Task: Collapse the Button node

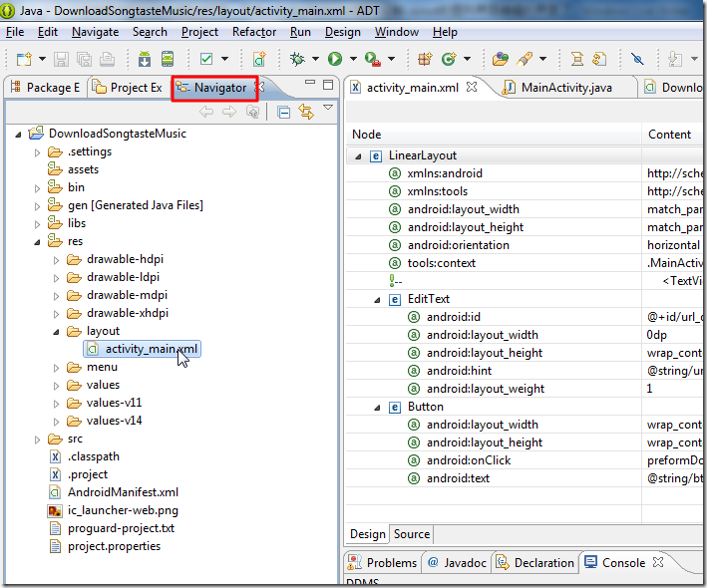Action: point(377,408)
